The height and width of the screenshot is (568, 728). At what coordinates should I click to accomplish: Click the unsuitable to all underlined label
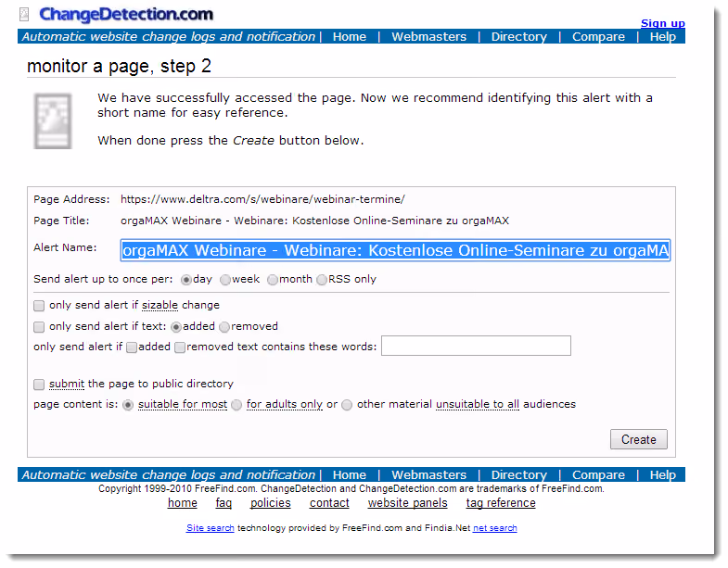(x=478, y=404)
